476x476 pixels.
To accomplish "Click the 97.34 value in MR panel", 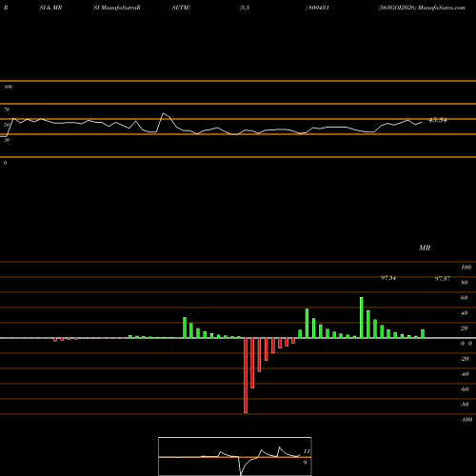I will (x=388, y=278).
